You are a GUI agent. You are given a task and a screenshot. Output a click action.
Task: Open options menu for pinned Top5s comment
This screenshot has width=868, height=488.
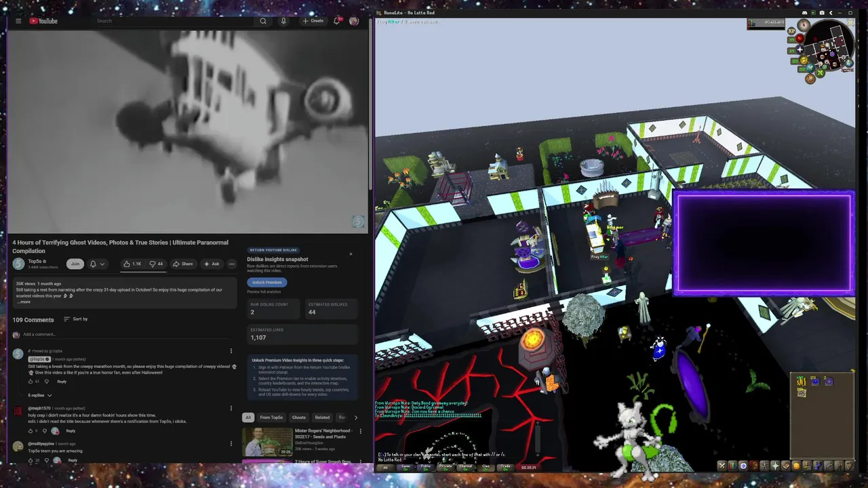point(231,351)
